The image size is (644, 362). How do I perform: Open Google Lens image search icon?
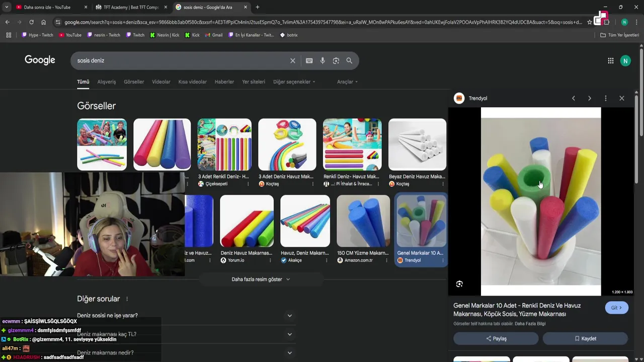coord(336,61)
